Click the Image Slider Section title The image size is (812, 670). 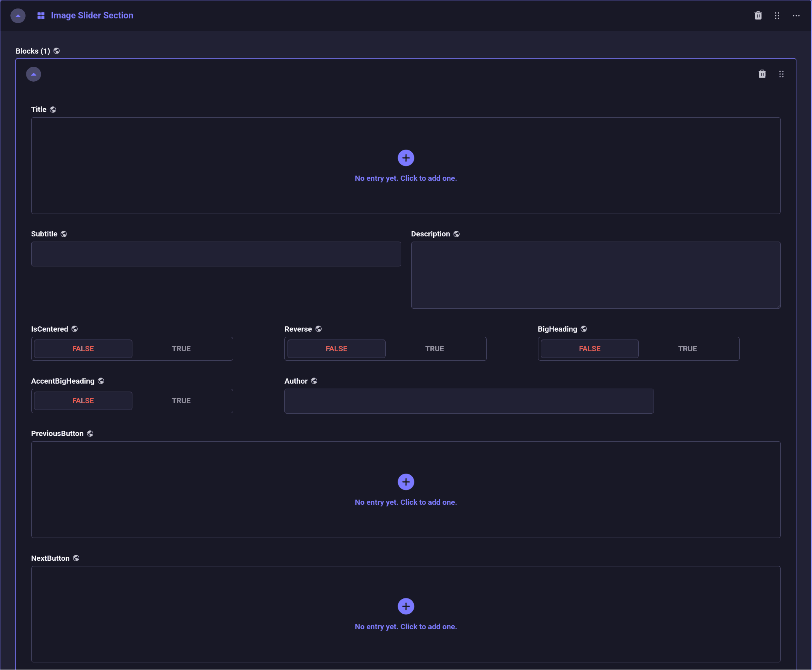92,16
